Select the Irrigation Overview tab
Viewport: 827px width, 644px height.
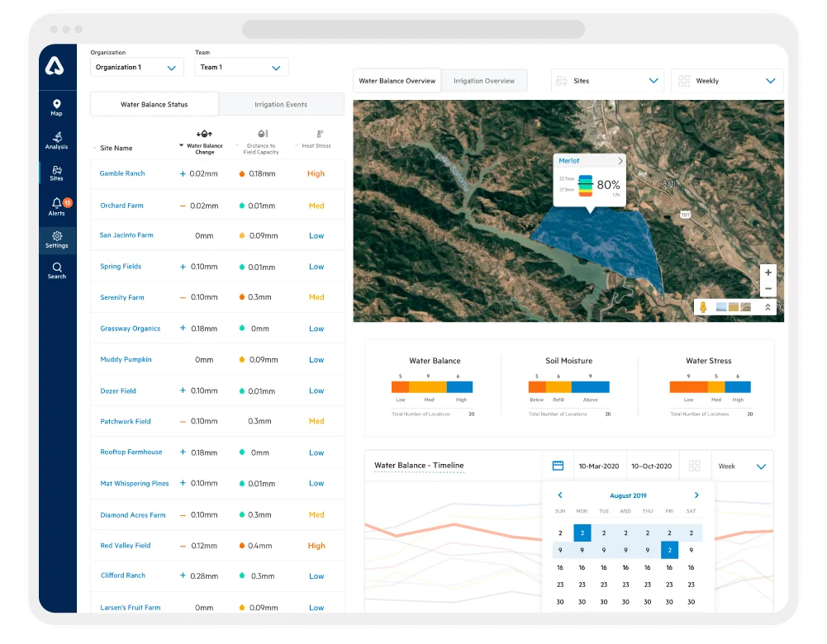484,81
